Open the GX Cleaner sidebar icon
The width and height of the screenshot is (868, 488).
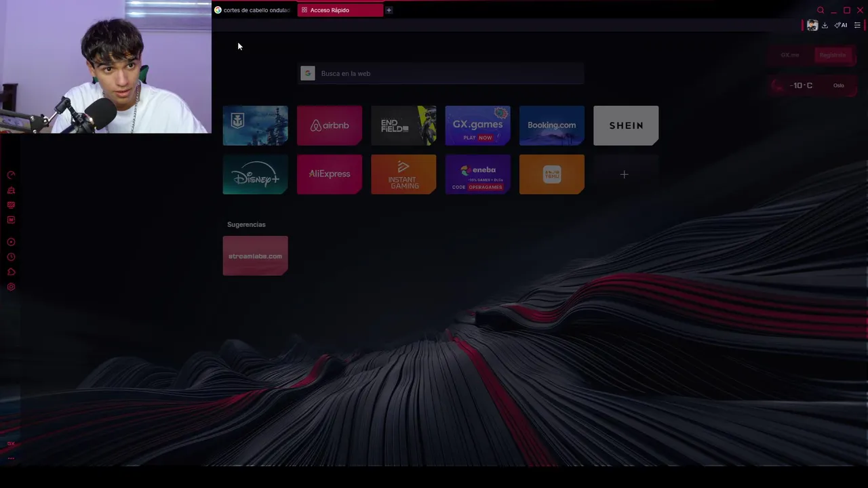pyautogui.click(x=11, y=190)
